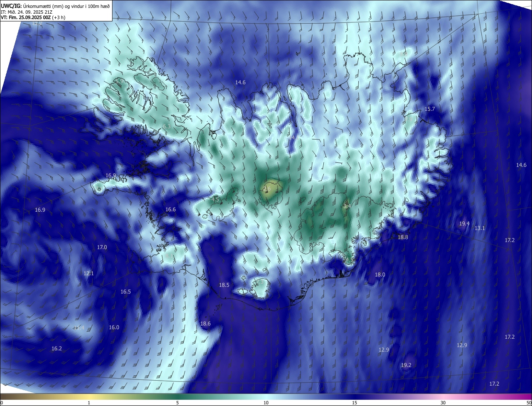Click the 16.0 value label on the map
The width and height of the screenshot is (532, 406).
tap(114, 328)
